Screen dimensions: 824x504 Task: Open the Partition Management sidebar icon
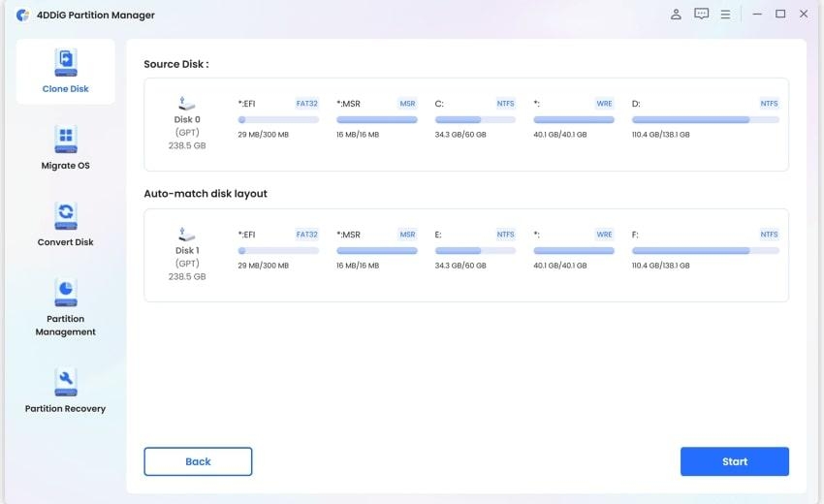(x=66, y=293)
